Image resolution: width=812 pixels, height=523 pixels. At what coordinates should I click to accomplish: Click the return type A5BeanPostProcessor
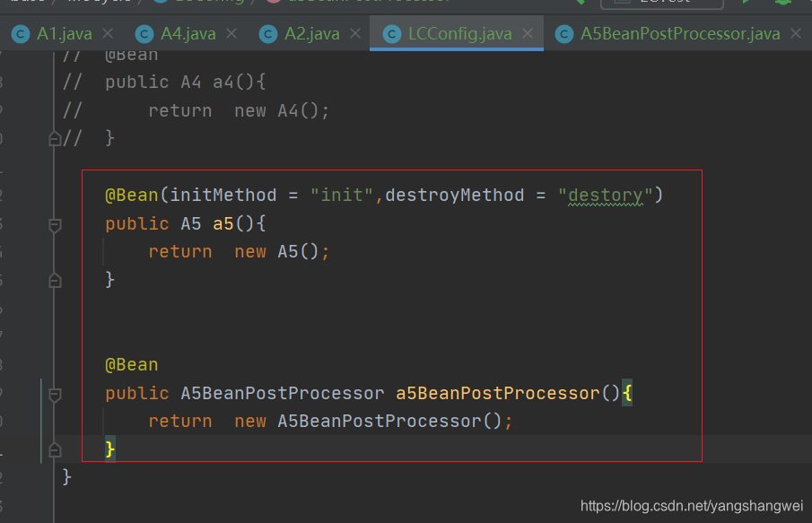(283, 393)
